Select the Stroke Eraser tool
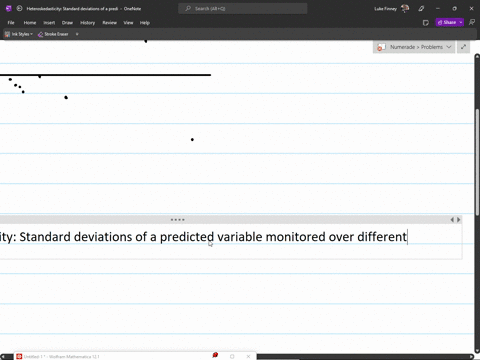Viewport: 480px width, 360px height. (x=53, y=34)
